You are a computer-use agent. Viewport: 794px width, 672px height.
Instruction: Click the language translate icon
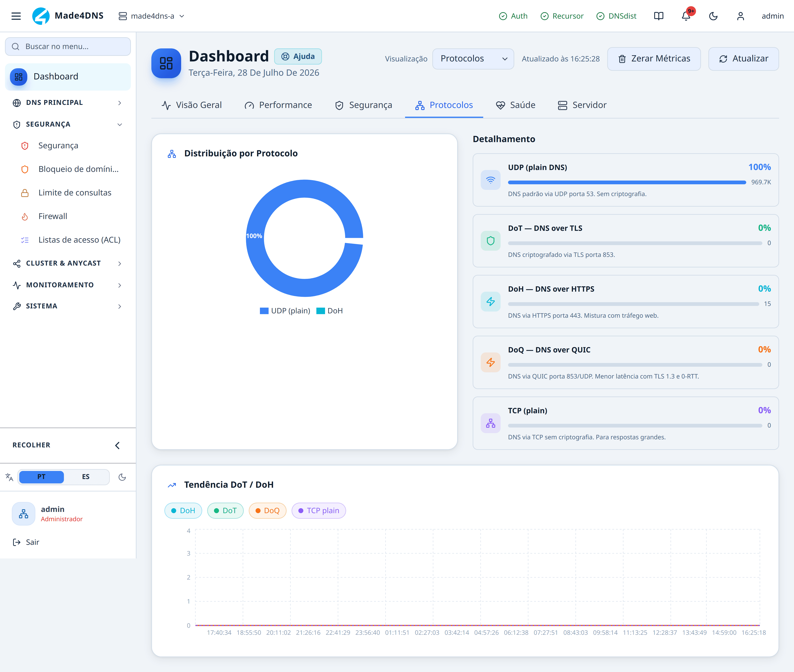coord(9,477)
